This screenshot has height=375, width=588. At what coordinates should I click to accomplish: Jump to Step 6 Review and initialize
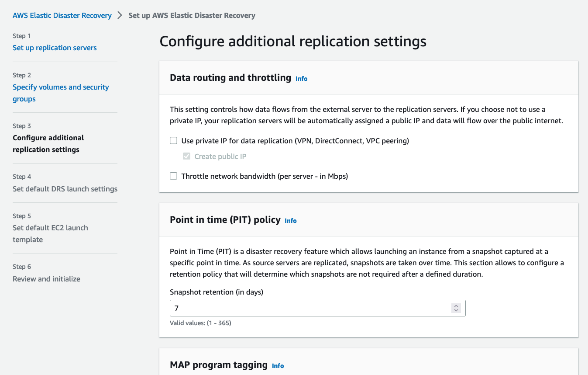(46, 279)
